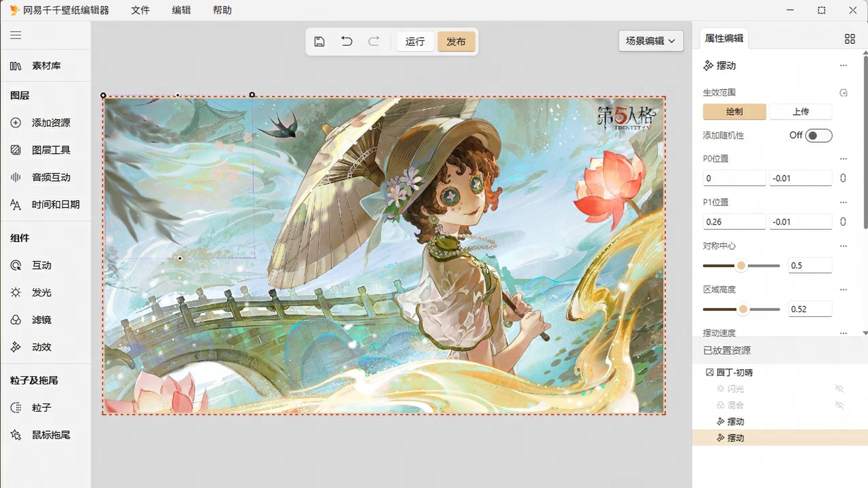Screen dimensions: 868x488
Task: Collapse the sidebar with the hamburger icon
Action: [16, 35]
